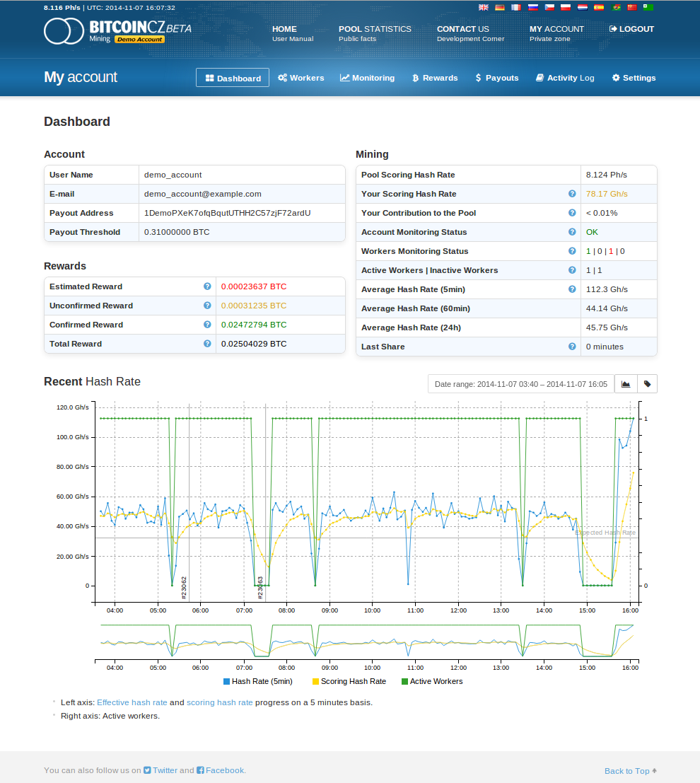The image size is (700, 783).
Task: Click block marker #23062 on the chart
Action: pos(185,587)
